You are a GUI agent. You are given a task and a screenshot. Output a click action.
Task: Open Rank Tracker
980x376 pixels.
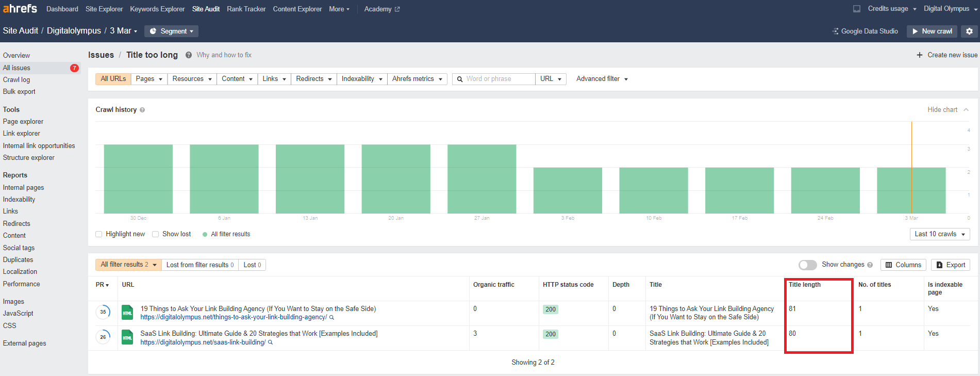coord(246,9)
